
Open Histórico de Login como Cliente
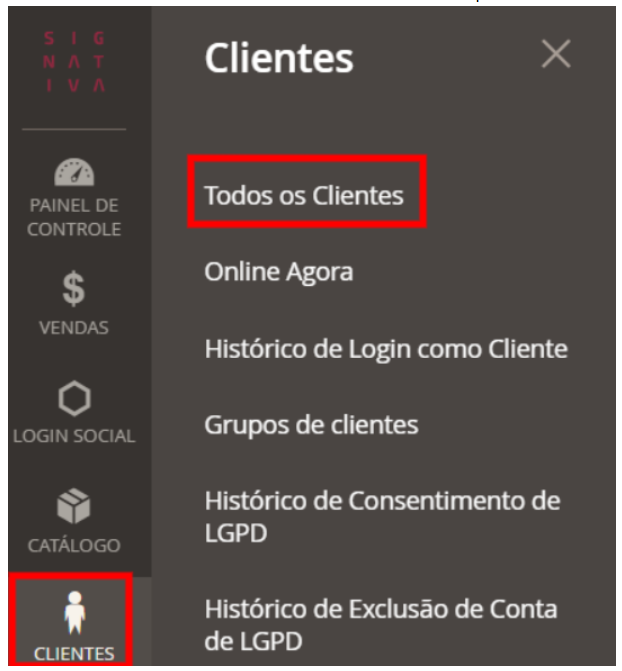(386, 349)
